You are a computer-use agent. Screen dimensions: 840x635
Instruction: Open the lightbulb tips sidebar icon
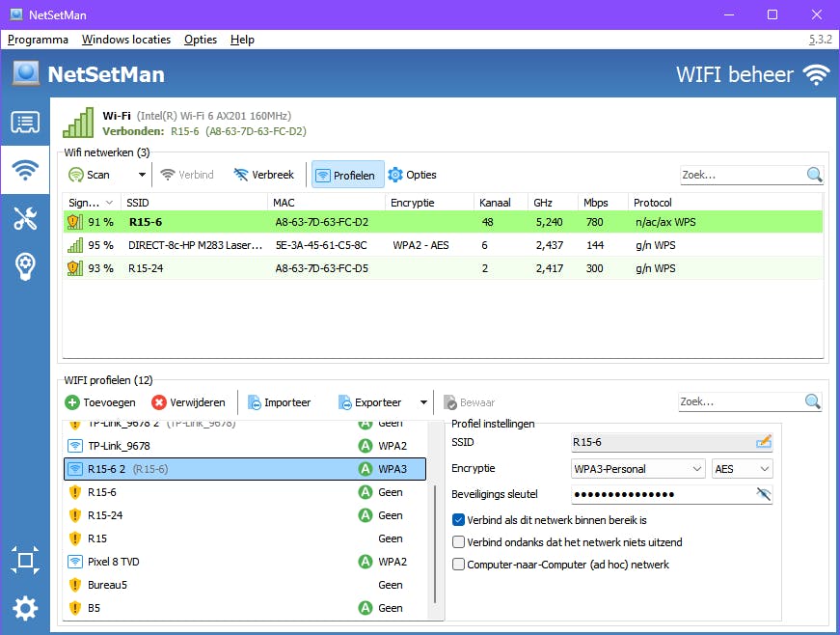click(25, 265)
